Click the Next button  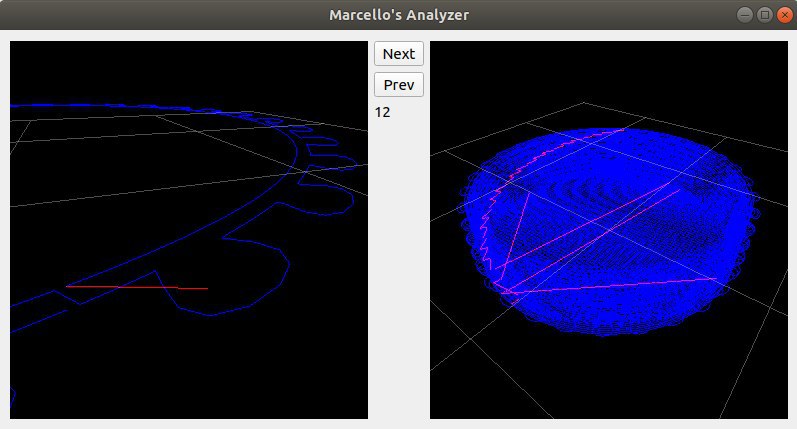click(398, 53)
